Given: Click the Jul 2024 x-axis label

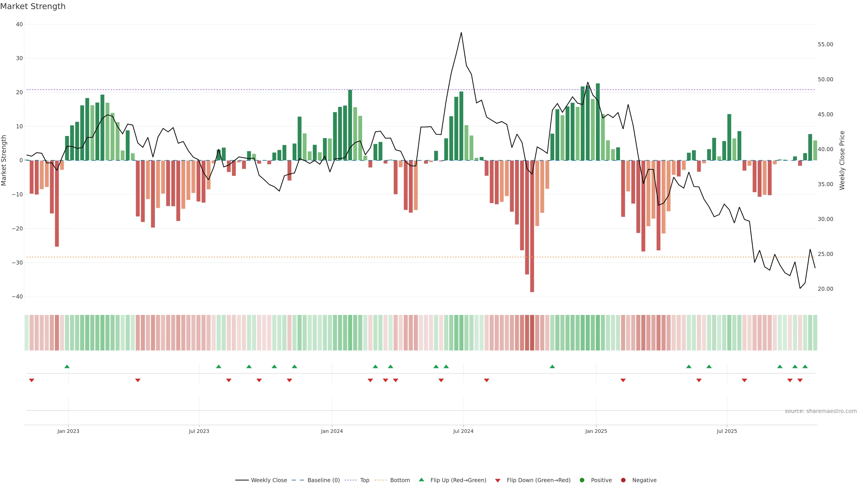Looking at the screenshot, I should pyautogui.click(x=463, y=431).
